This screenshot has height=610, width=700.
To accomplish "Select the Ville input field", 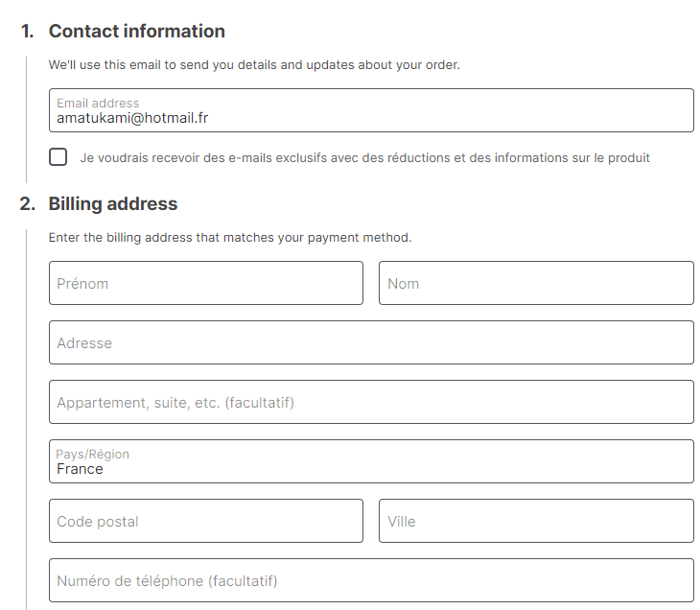I will (x=536, y=521).
